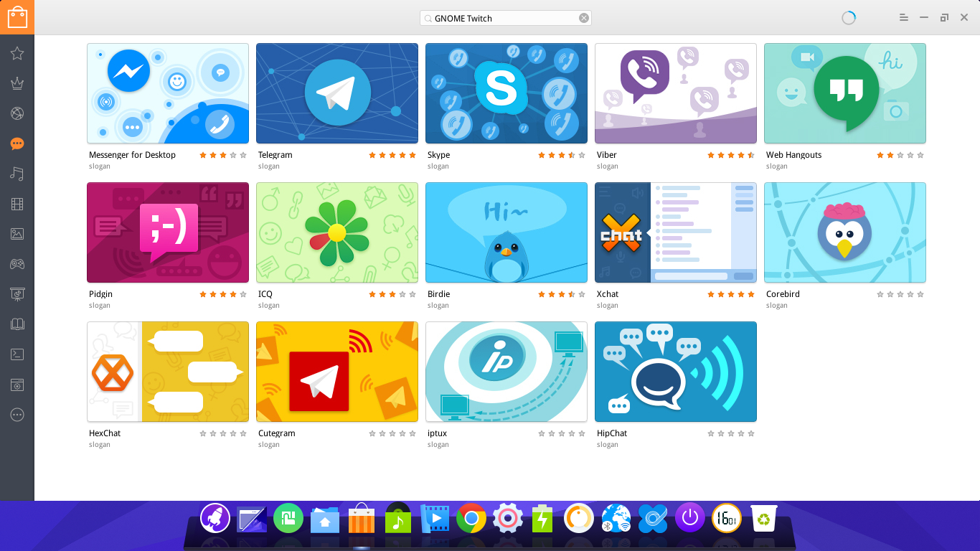
Task: Click the ICQ star rating
Action: (392, 294)
